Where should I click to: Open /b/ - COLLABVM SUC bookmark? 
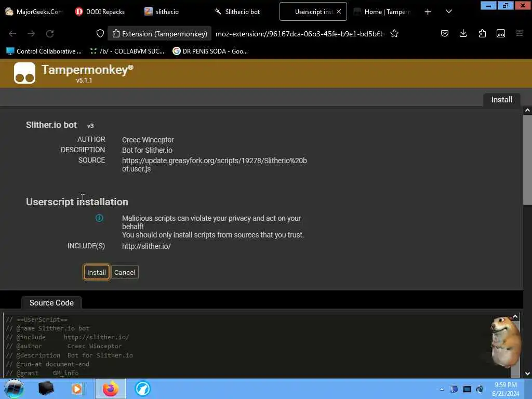(x=127, y=51)
